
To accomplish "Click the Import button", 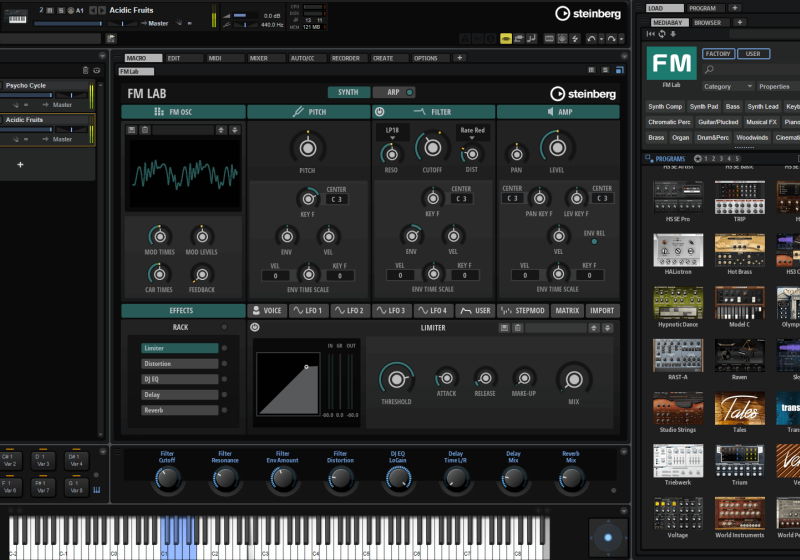I will pos(601,311).
